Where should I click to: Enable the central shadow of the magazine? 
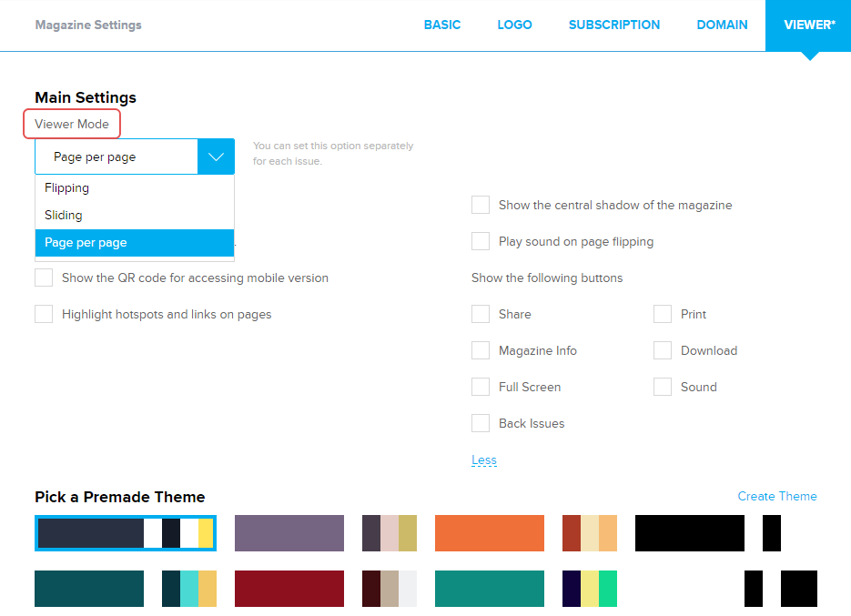[x=481, y=206]
